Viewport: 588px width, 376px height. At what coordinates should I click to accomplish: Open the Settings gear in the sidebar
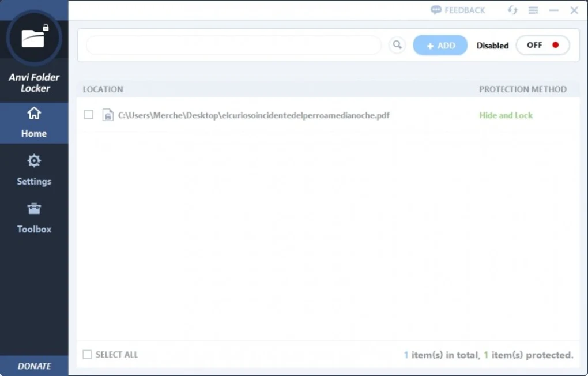[34, 160]
